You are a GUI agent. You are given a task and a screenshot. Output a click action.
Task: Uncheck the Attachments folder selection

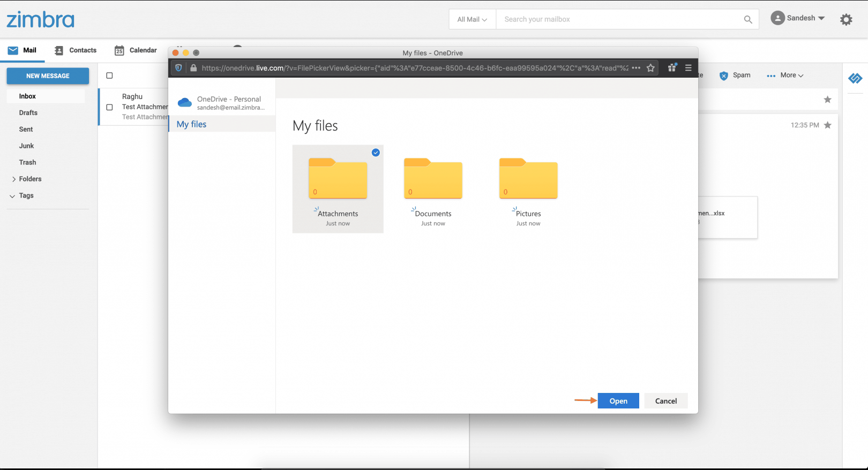pos(376,153)
